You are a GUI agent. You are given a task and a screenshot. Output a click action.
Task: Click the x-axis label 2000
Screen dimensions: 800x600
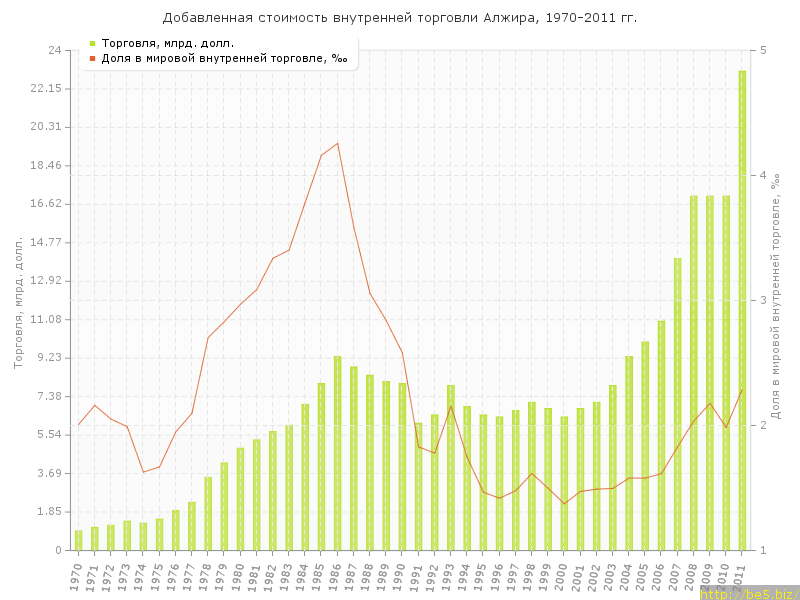point(563,575)
